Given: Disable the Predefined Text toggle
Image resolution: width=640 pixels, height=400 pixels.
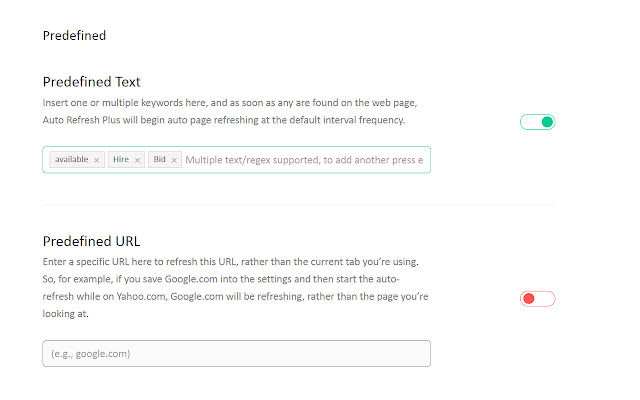Looking at the screenshot, I should coord(537,122).
